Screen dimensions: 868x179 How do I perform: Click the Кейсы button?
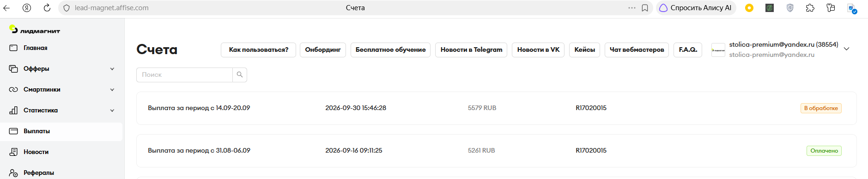click(x=584, y=49)
